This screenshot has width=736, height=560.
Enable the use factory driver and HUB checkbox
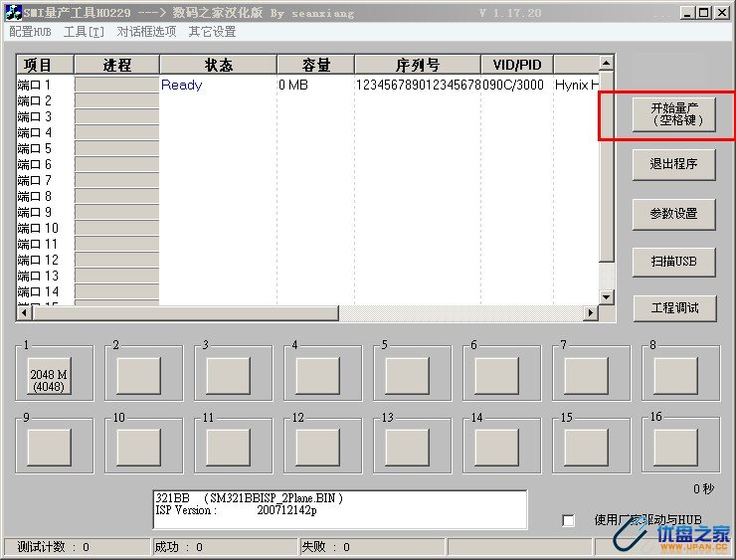tap(569, 520)
